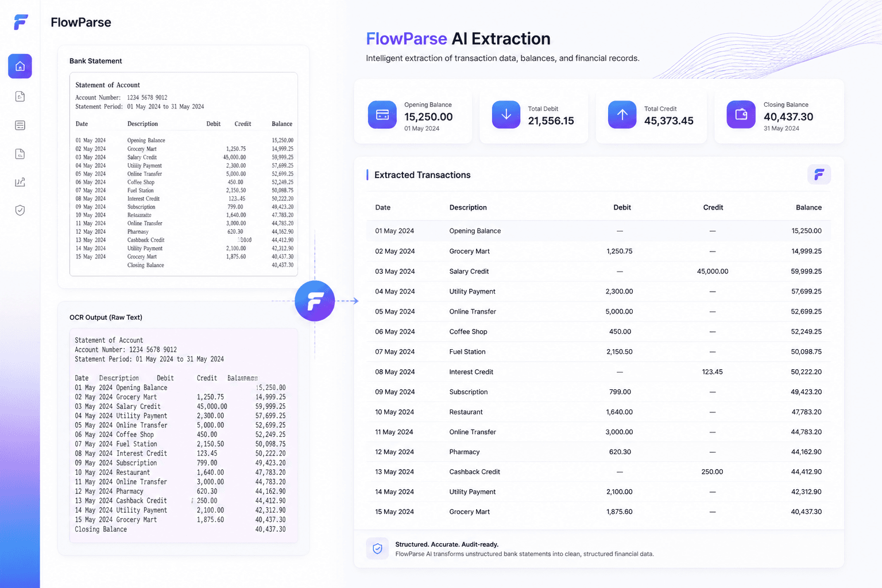Click the extracted 2,100.00 debit on 14 May
Viewport: 882px width, 588px height.
coord(620,492)
